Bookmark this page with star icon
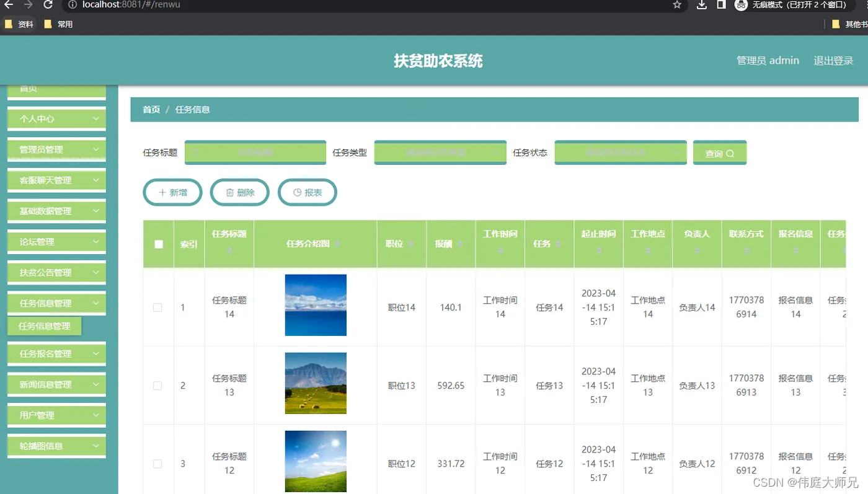Screen dimensions: 868x494 tap(677, 5)
